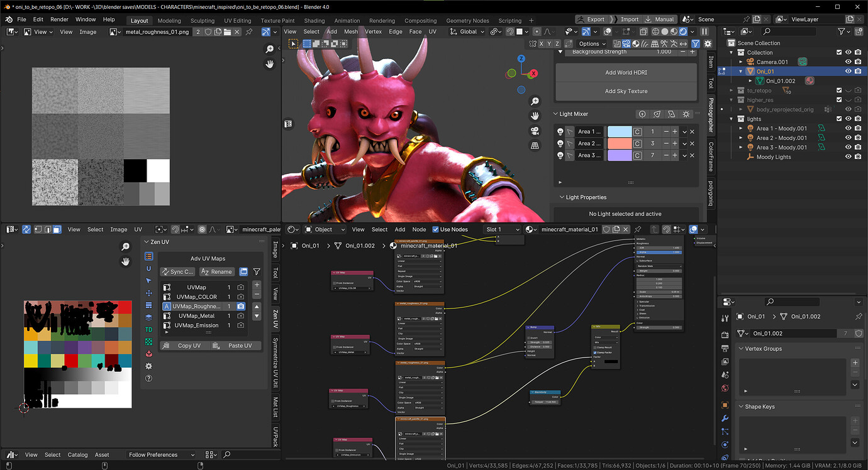Disable render camera icon for Camera.001
The width and height of the screenshot is (868, 470).
point(858,62)
